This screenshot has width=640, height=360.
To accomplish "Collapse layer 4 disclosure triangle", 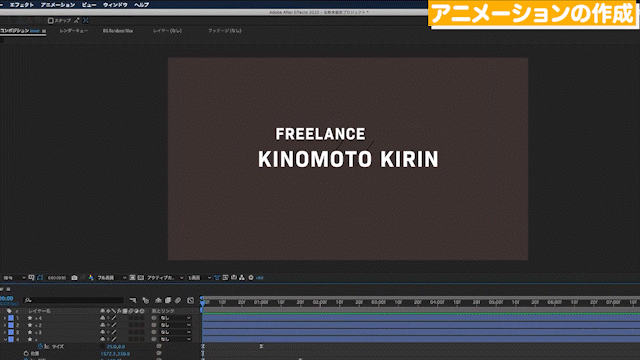I will [5, 339].
